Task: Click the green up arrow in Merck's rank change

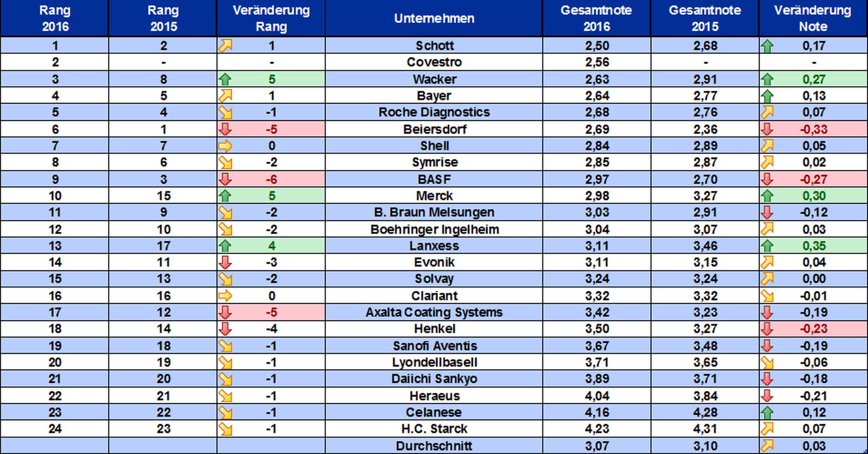Action: pyautogui.click(x=225, y=196)
